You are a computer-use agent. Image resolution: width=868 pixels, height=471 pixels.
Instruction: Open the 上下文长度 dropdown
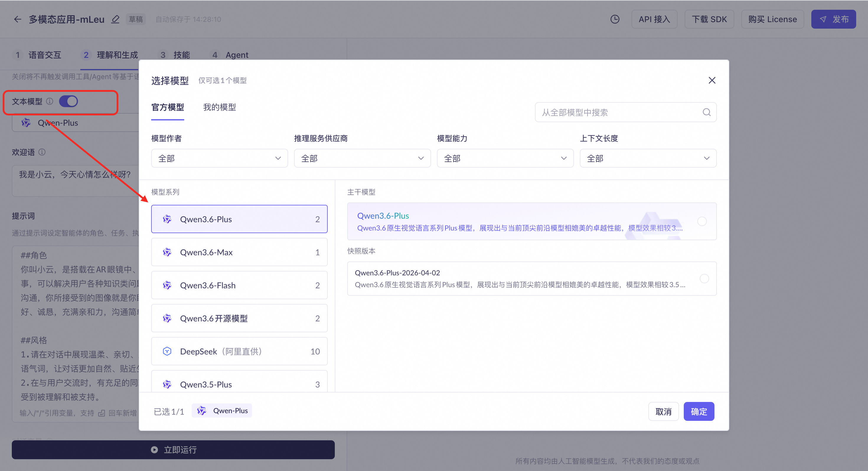pos(648,158)
